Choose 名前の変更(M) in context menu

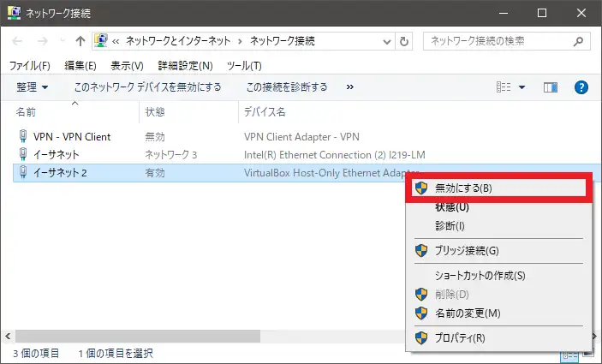[498, 313]
